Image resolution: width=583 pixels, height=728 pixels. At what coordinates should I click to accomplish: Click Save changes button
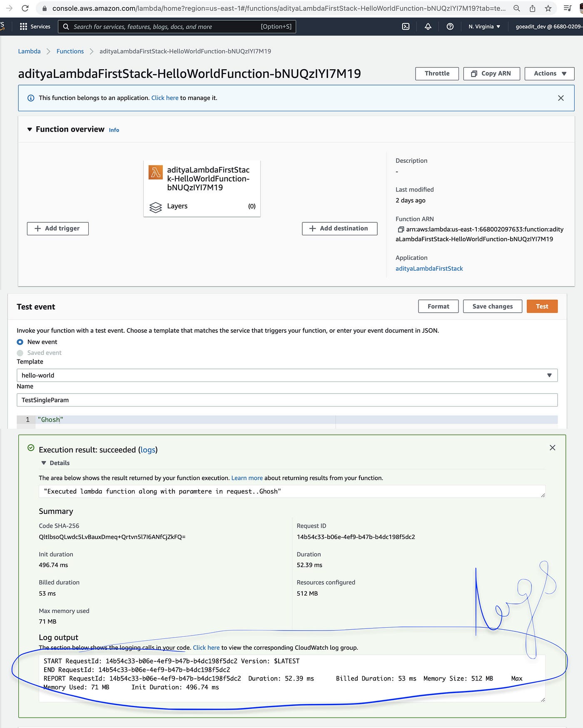(x=492, y=306)
